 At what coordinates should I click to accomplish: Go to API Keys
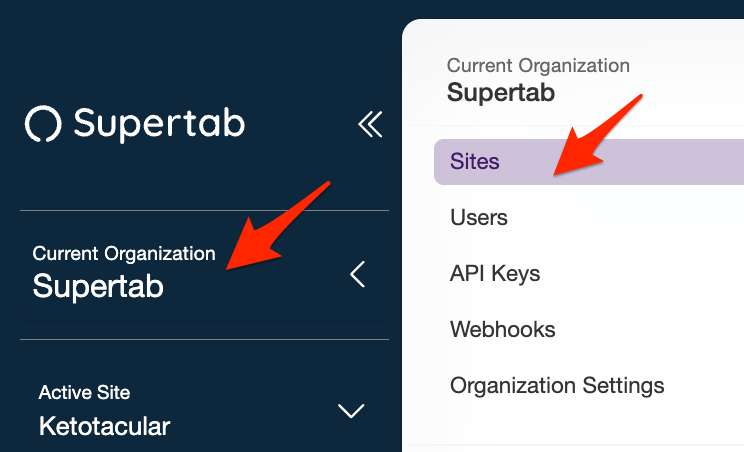[x=495, y=274]
